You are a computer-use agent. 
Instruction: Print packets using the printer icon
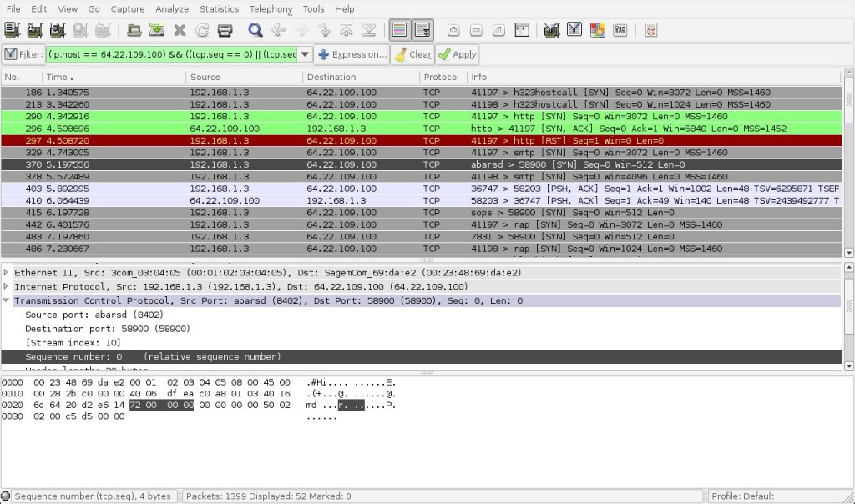tap(225, 30)
